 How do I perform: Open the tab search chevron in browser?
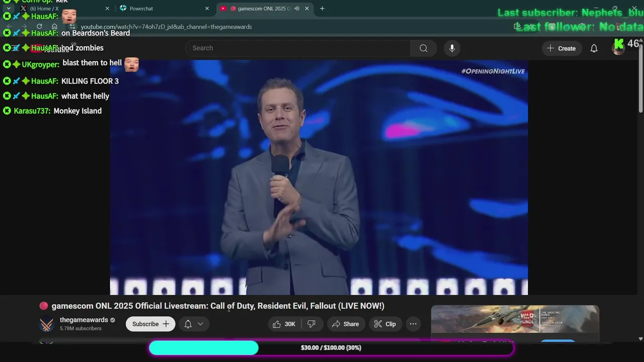pyautogui.click(x=8, y=9)
